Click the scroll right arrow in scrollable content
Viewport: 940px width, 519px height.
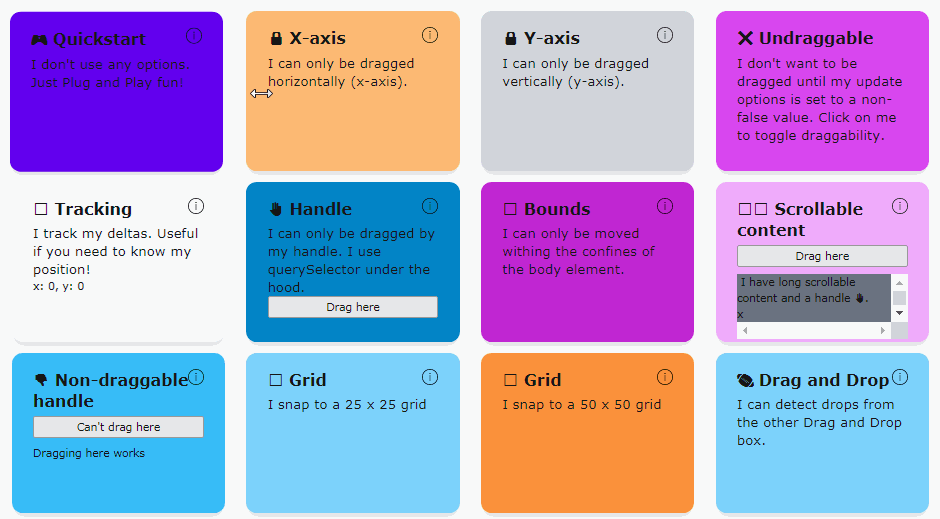(x=883, y=330)
